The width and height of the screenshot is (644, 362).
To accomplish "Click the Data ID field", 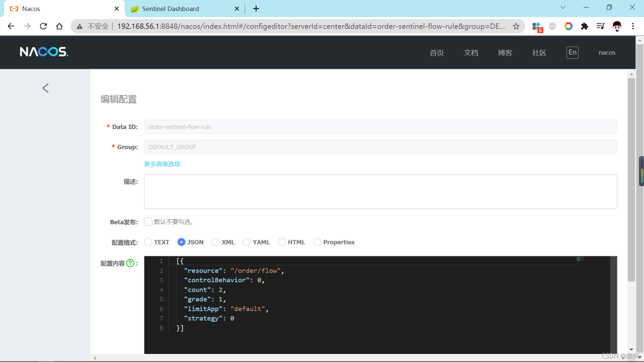I will click(380, 127).
